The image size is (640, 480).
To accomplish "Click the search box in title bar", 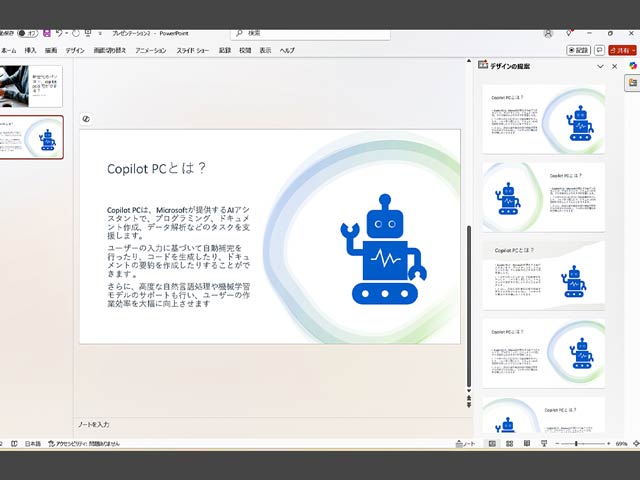I will point(310,33).
